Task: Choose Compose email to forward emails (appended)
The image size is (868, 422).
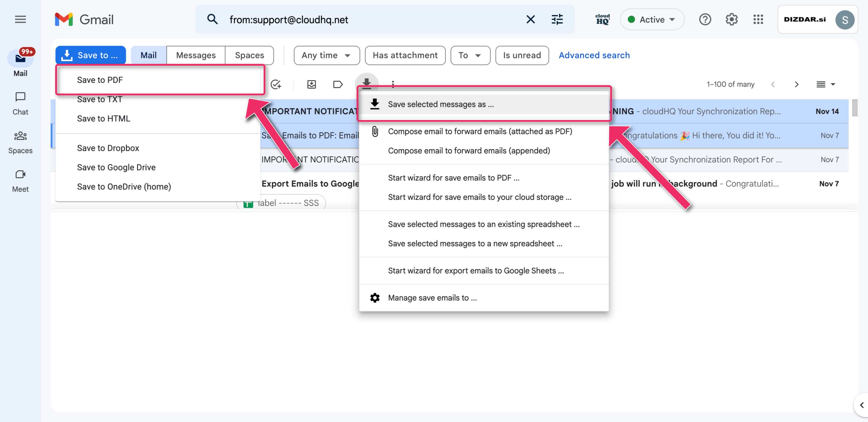Action: click(x=484, y=151)
